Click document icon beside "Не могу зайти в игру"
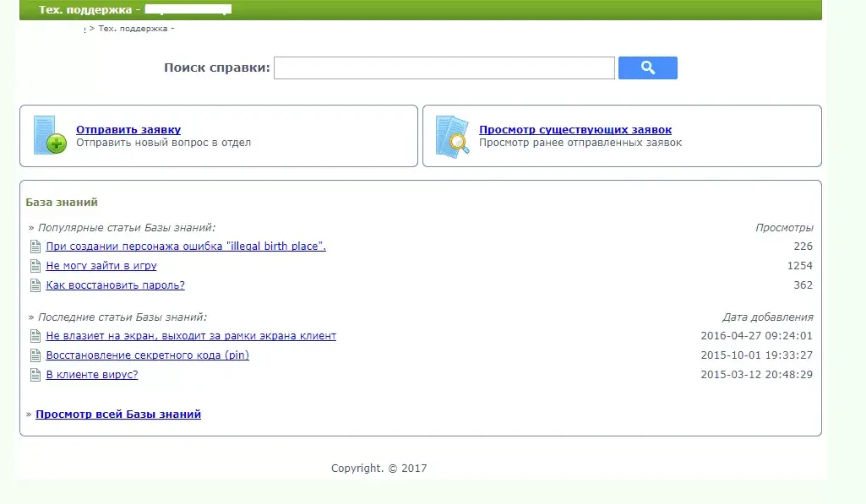The image size is (866, 504). coord(35,266)
